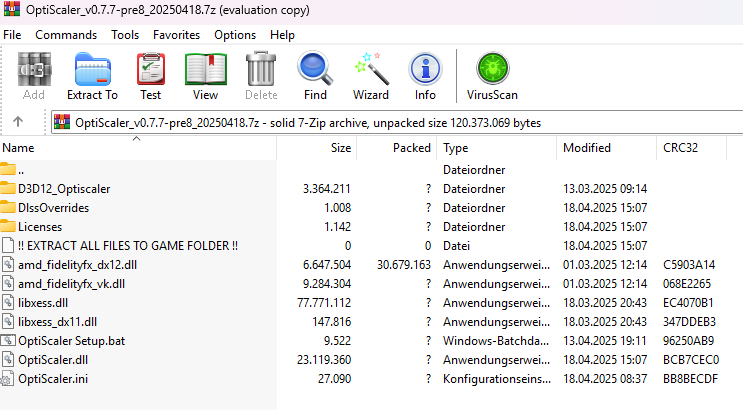
Task: Open the View book icon
Action: tap(206, 70)
